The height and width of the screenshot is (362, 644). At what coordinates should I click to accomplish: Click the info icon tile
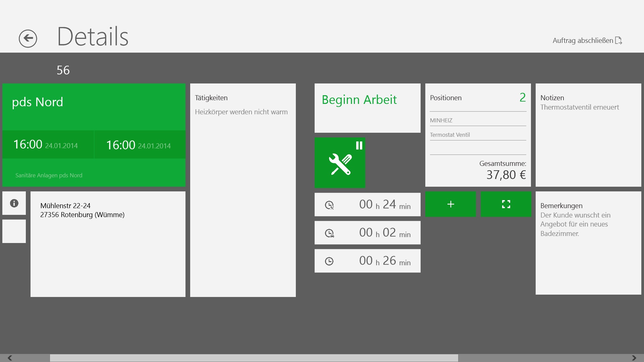tap(14, 203)
